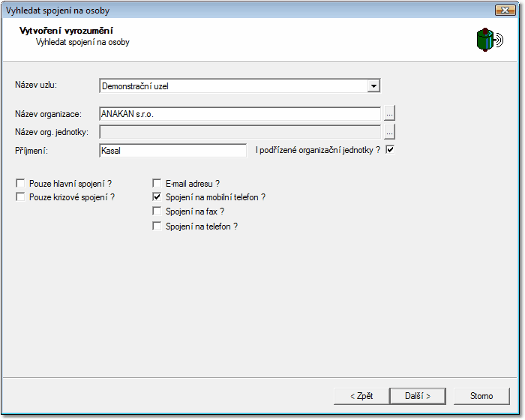Click the notification siren wizard icon
The height and width of the screenshot is (420, 525).
490,40
